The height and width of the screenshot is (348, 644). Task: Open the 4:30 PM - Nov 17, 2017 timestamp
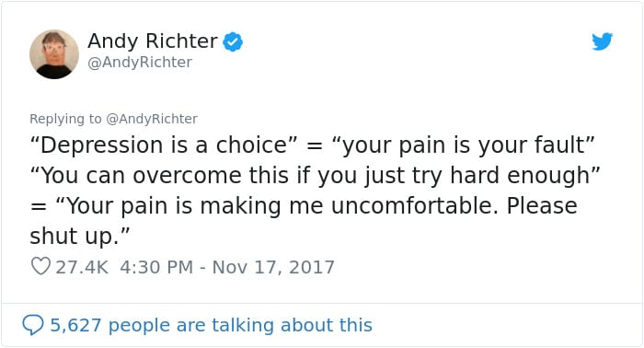(x=227, y=267)
